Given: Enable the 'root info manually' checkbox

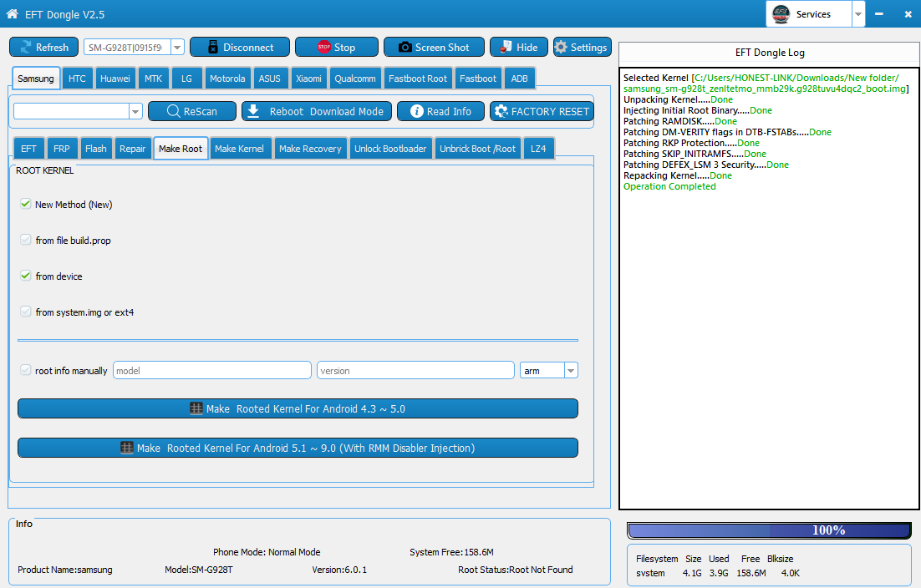Looking at the screenshot, I should click(x=26, y=370).
